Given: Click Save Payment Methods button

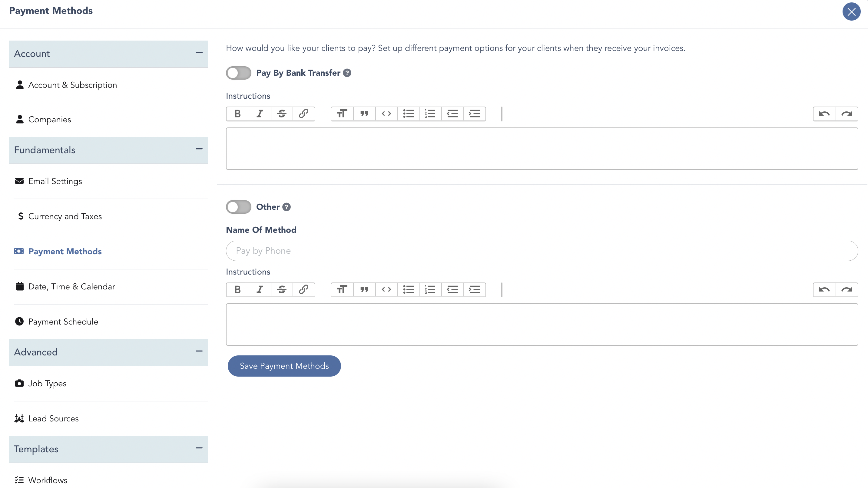Looking at the screenshot, I should tap(284, 366).
